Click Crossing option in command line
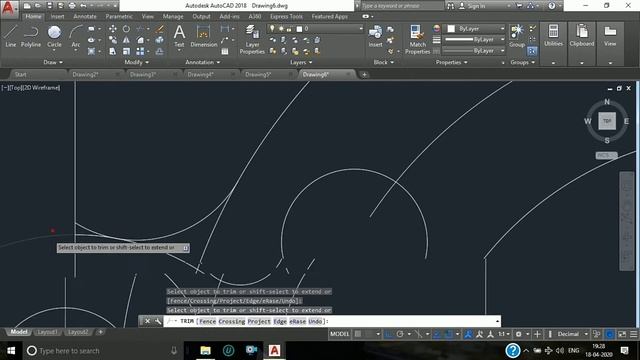The width and height of the screenshot is (640, 360). 232,322
